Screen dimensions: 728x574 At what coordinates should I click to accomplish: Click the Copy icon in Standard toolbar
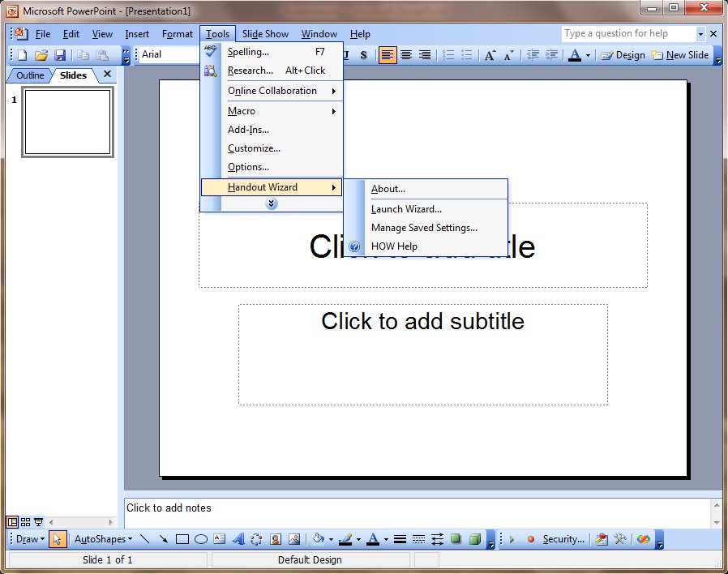point(84,55)
